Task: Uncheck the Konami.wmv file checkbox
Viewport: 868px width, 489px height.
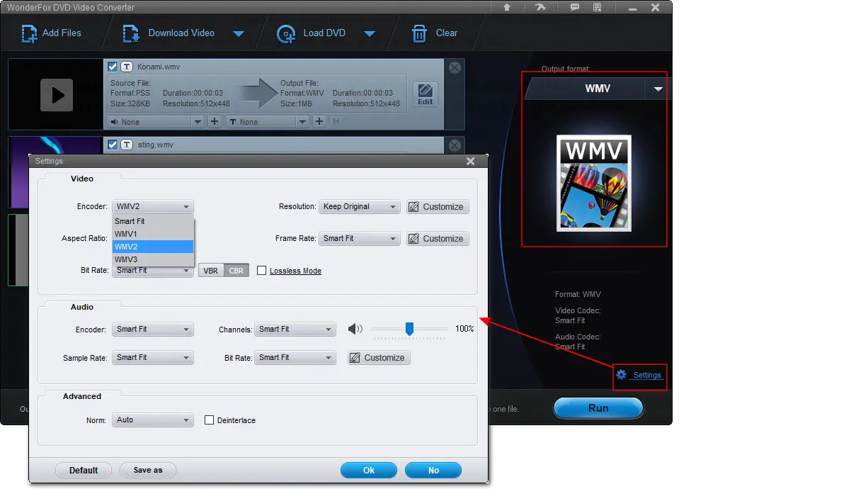Action: 113,67
